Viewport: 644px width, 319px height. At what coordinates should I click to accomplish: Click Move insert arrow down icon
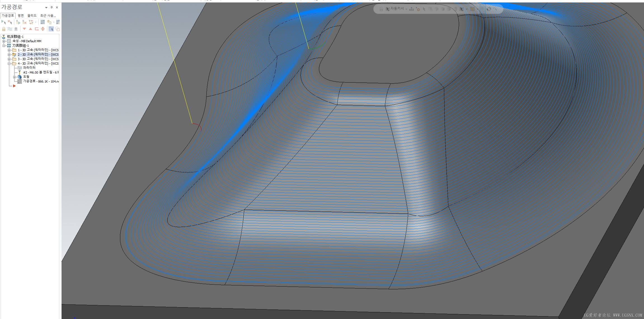[x=24, y=29]
